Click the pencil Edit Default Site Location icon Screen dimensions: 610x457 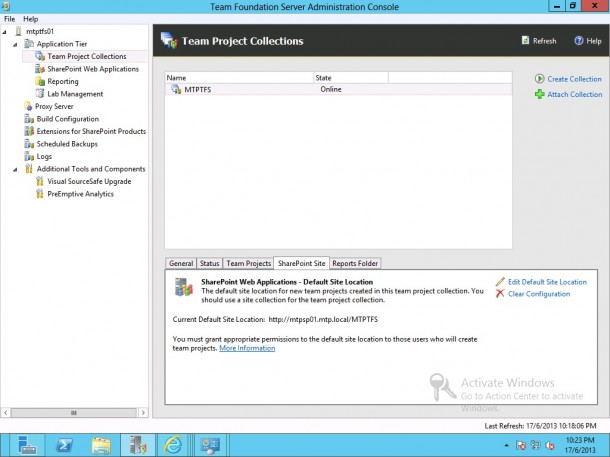(x=500, y=282)
